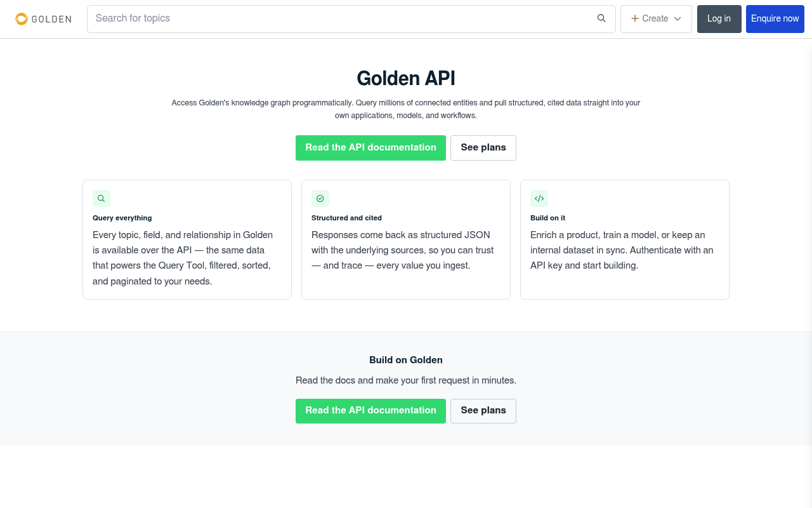The image size is (812, 508).
Task: Click the Golden logo icon
Action: point(22,19)
